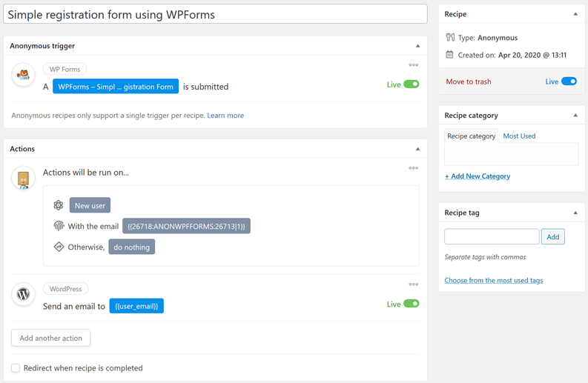This screenshot has height=383, width=588.
Task: Click the 'Separate tags with commas' hint
Action: 485,257
